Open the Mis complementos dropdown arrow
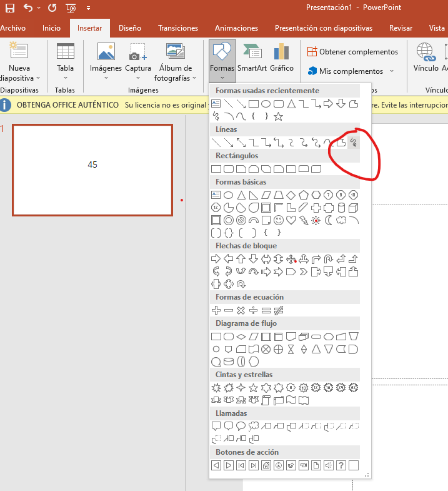The width and height of the screenshot is (448, 491). pos(392,71)
